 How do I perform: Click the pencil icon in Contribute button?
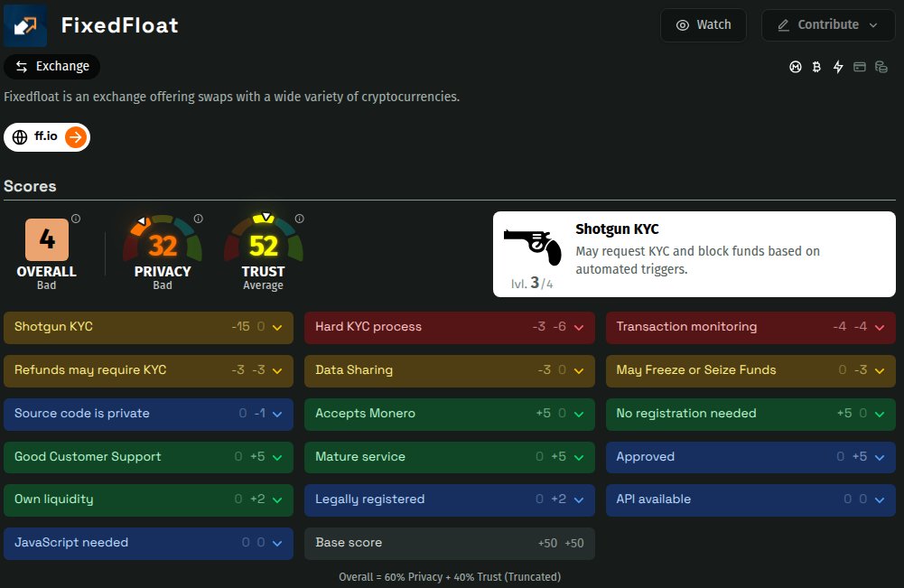tap(784, 25)
